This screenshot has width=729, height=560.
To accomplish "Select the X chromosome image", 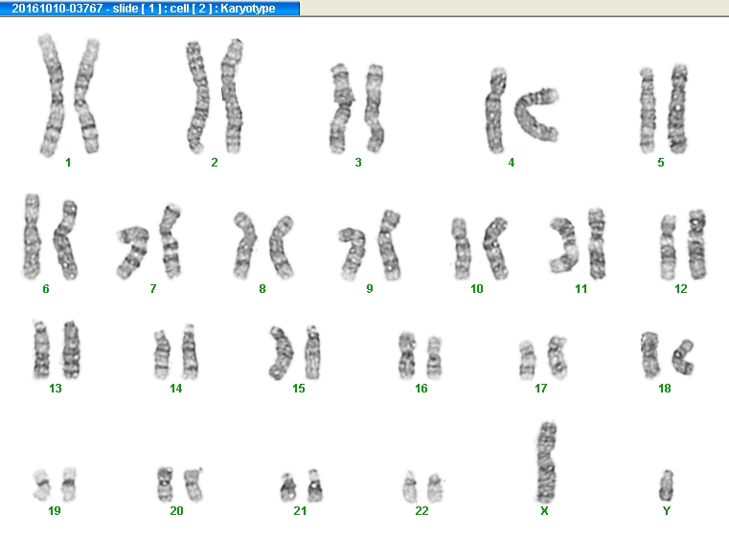I will (x=547, y=462).
